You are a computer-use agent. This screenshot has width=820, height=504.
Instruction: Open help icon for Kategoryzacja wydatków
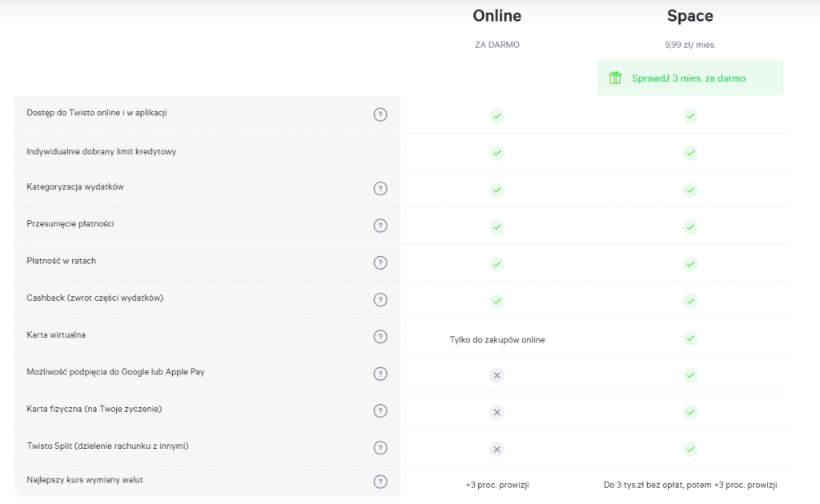tap(380, 189)
